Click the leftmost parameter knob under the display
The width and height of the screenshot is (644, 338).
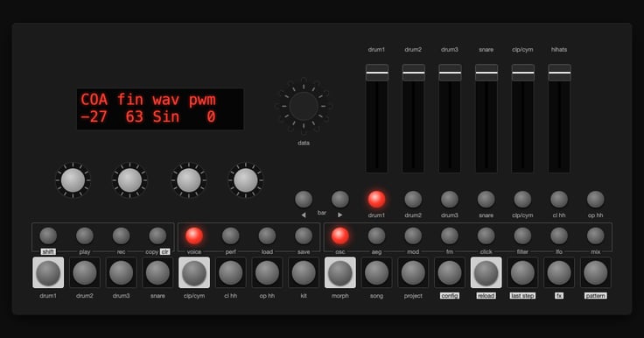click(73, 180)
